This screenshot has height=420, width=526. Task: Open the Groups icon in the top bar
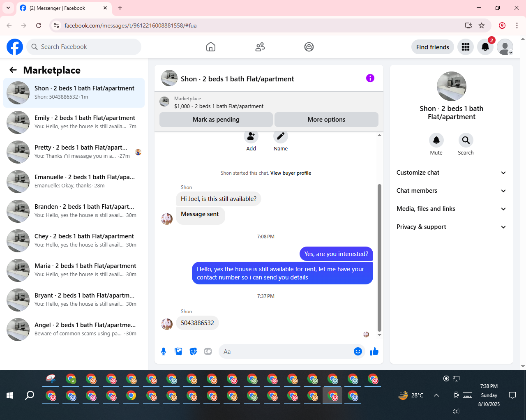[x=309, y=47]
